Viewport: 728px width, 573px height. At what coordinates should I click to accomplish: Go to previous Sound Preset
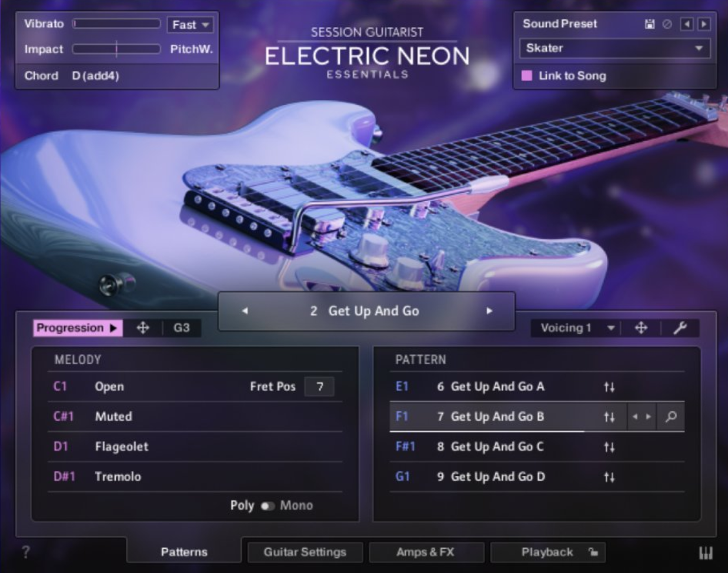tap(686, 24)
